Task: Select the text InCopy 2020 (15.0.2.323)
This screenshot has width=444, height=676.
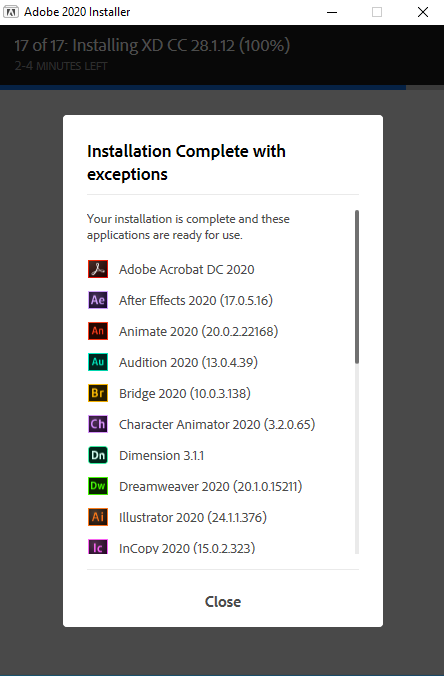Action: click(x=187, y=548)
